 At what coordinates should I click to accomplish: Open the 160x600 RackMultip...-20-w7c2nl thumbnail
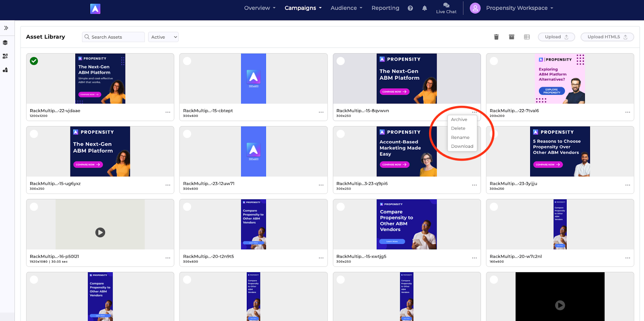coord(560,224)
